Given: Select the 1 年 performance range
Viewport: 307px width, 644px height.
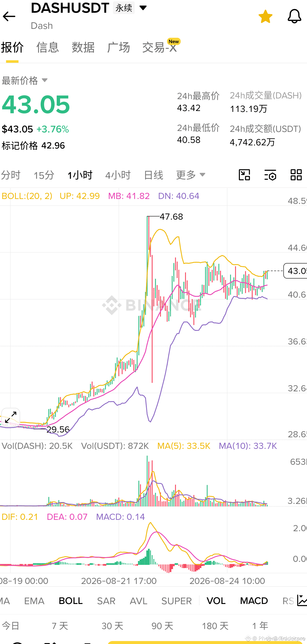Looking at the screenshot, I should 260,626.
